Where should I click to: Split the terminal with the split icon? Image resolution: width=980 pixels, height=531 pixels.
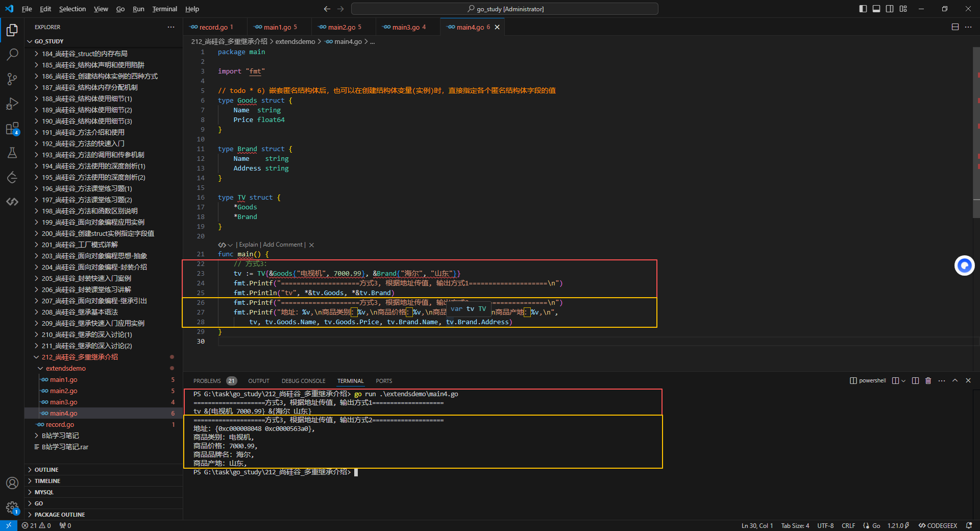click(x=915, y=380)
